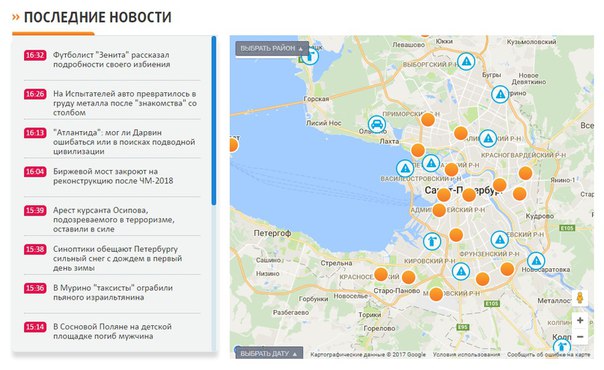Open news Синоптики обещают Петербургу сильный снег
The height and width of the screenshot is (370, 604).
click(x=117, y=258)
